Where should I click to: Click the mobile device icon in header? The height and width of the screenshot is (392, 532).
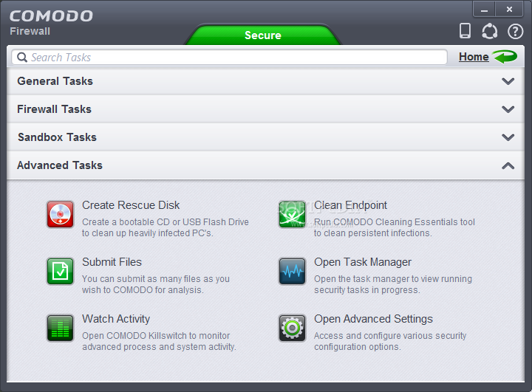(465, 31)
